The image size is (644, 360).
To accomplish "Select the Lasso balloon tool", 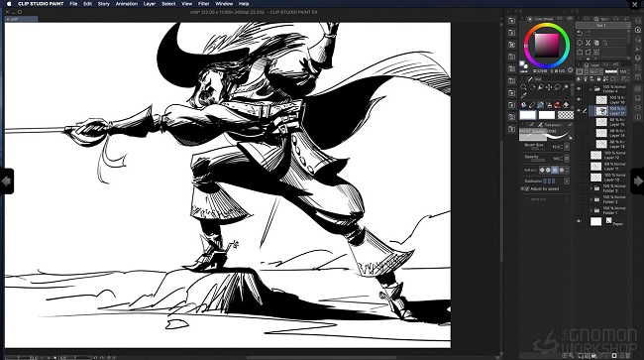I will click(x=557, y=87).
